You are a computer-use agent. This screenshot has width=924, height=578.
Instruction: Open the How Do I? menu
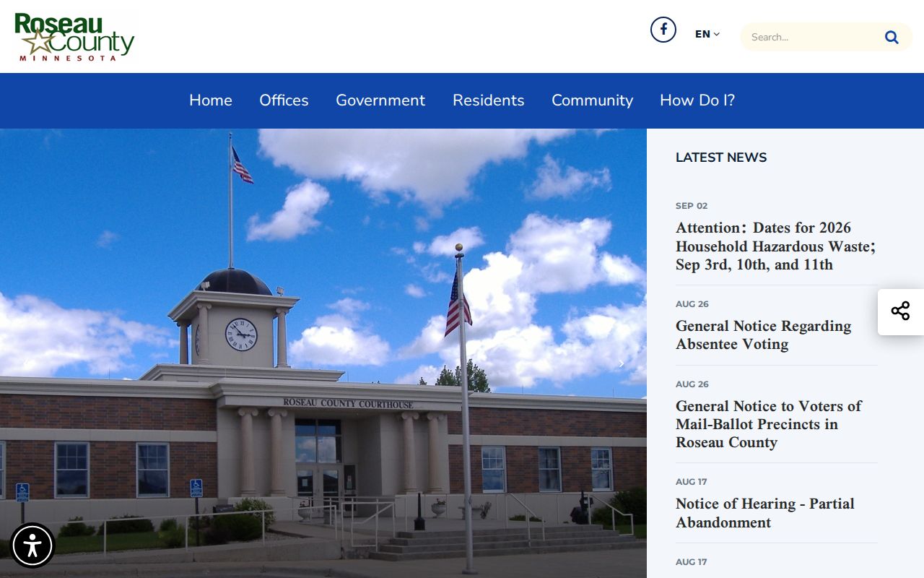pos(697,100)
